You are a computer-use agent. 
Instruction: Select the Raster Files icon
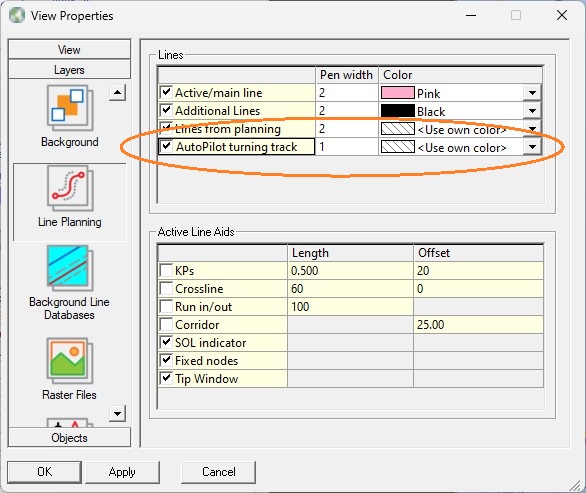pos(70,361)
